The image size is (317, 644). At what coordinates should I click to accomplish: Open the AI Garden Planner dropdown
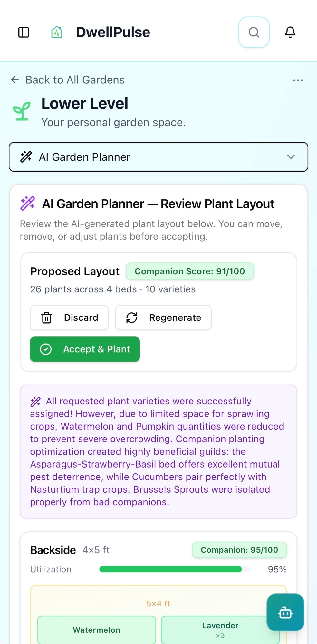[158, 157]
